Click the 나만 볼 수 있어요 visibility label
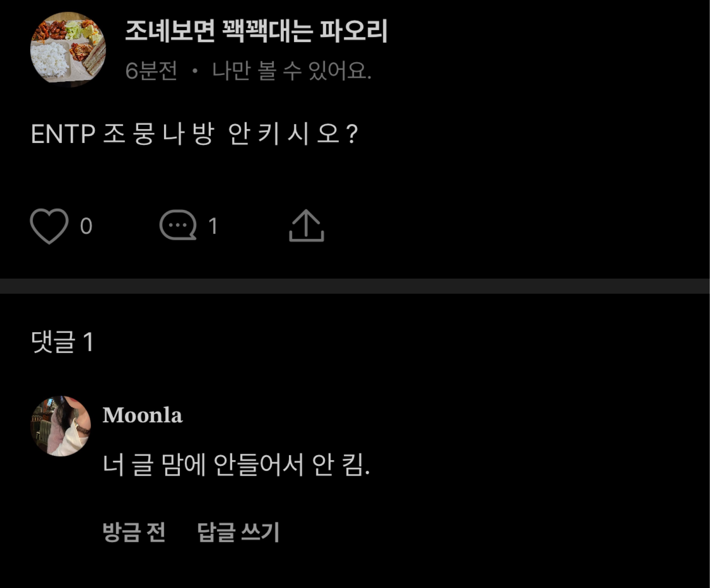 (x=291, y=71)
